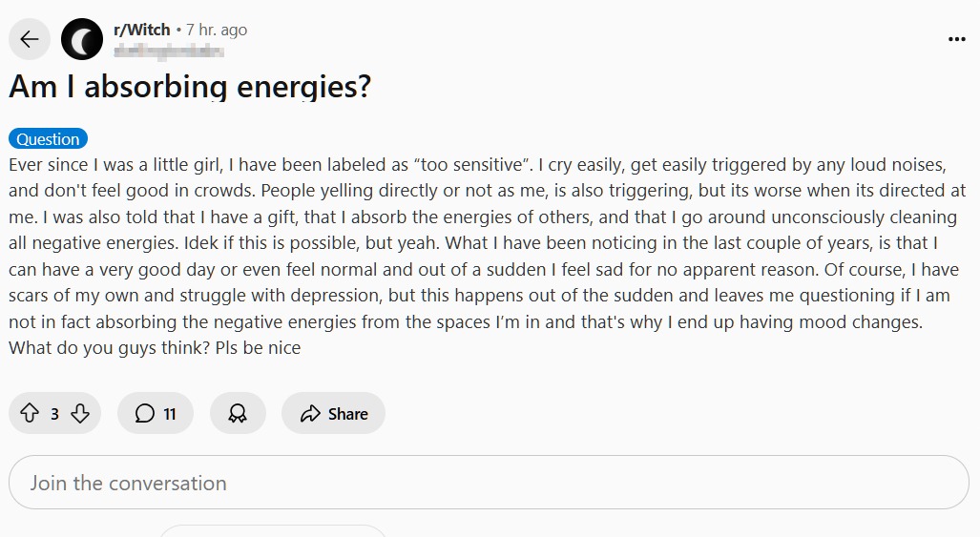Click the share arrow icon
980x537 pixels.
[310, 413]
